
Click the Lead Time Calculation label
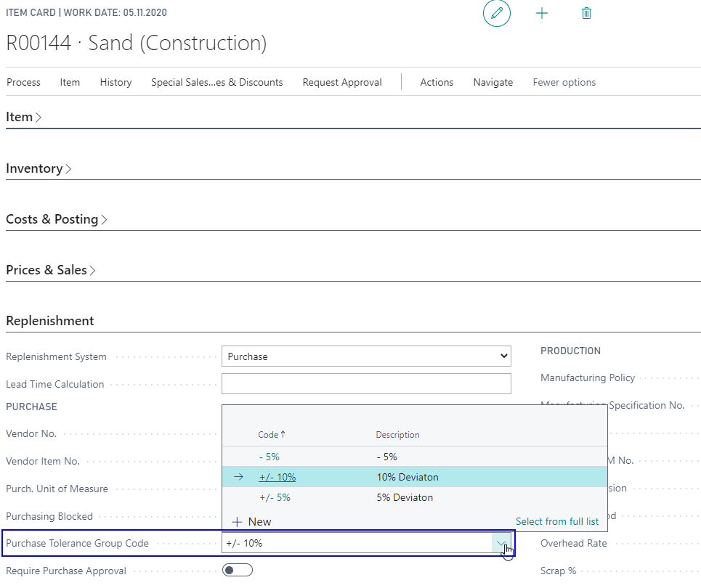coord(54,384)
